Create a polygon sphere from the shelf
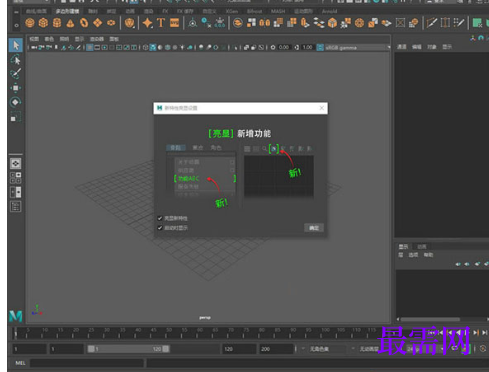This screenshot has width=489, height=372. click(30, 23)
